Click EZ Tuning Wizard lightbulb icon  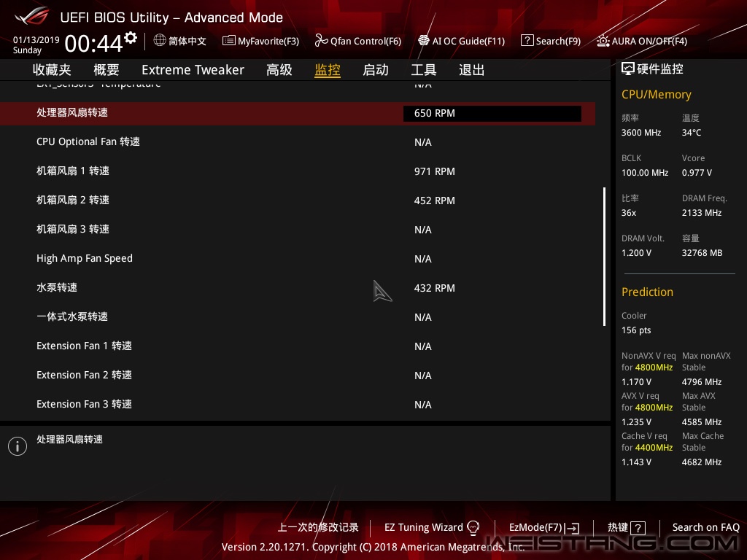[x=473, y=528]
